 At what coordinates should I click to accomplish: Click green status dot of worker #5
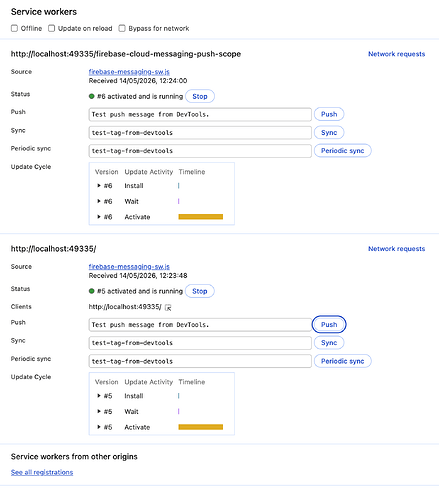click(x=92, y=291)
